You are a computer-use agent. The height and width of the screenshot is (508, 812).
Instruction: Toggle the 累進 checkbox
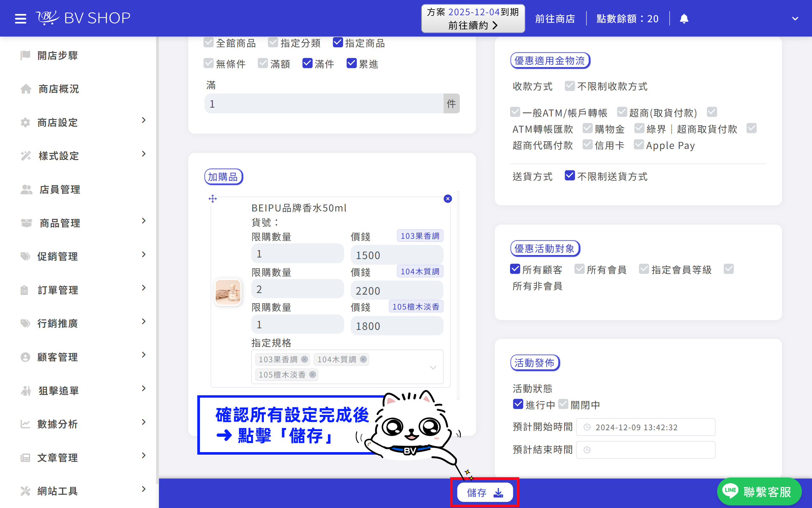(352, 63)
